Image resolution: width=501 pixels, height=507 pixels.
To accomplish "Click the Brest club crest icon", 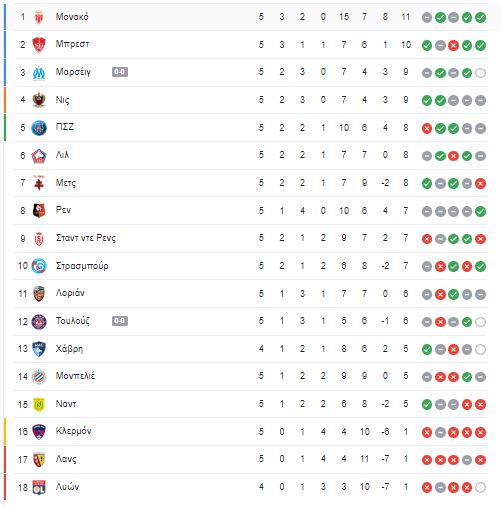I will tap(39, 45).
